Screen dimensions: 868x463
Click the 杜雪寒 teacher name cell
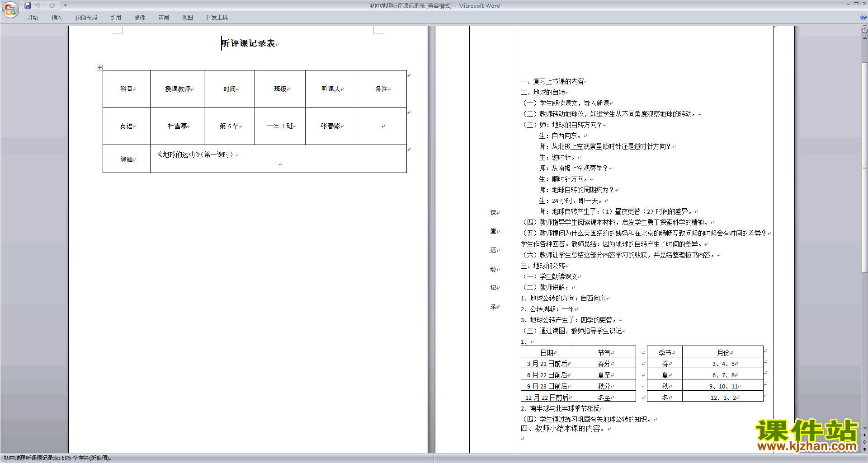pos(177,126)
